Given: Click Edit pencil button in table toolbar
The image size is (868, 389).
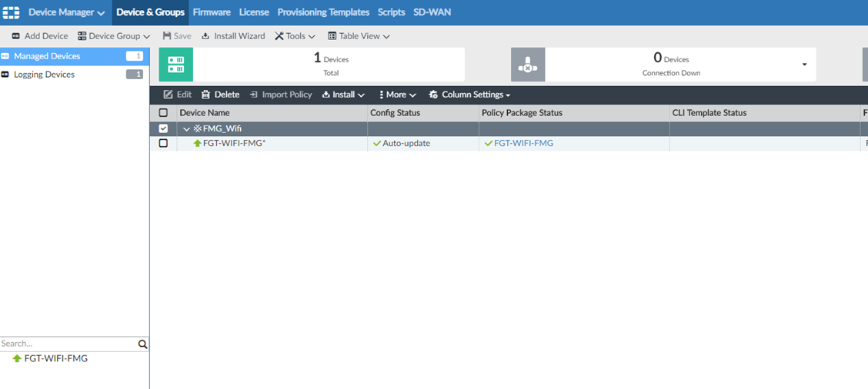Looking at the screenshot, I should coord(178,95).
